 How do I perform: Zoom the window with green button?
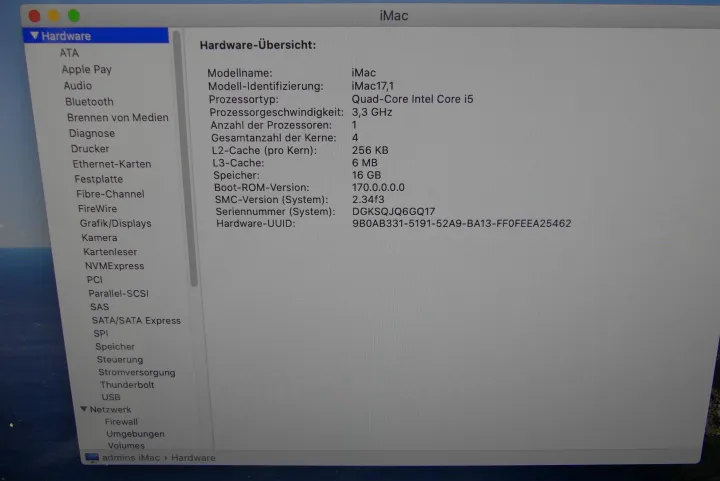74,16
